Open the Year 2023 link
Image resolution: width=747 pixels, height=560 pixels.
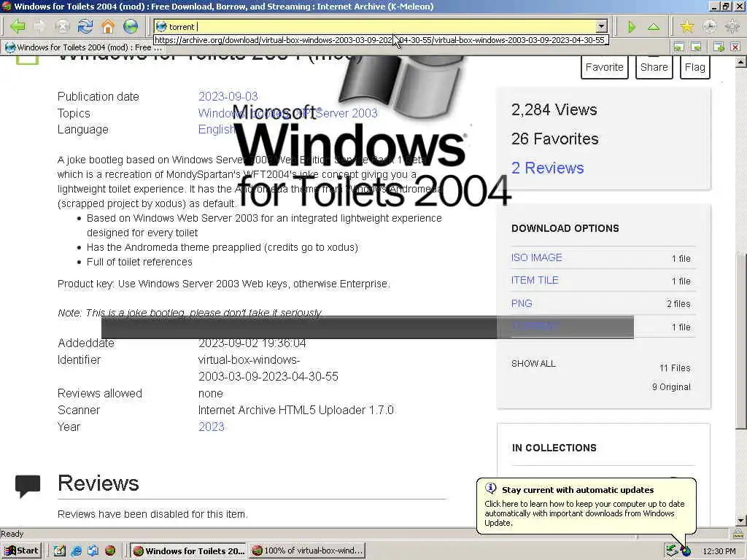click(211, 427)
